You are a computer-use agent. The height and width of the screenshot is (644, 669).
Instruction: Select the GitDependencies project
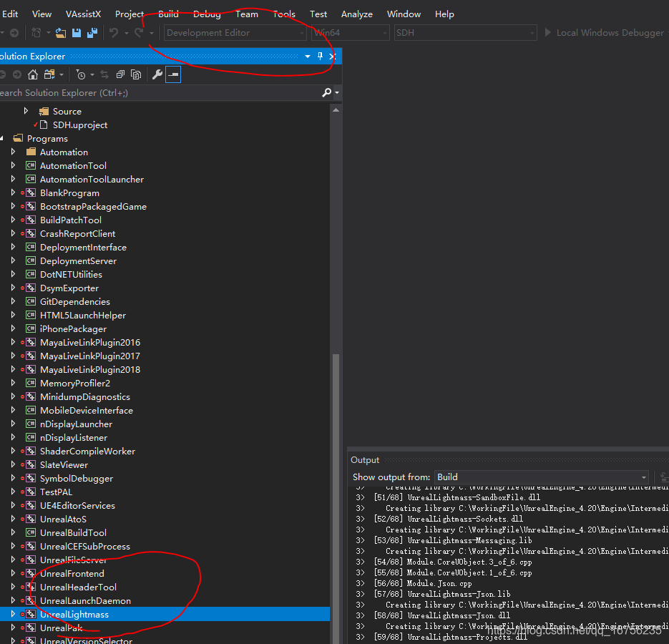(75, 302)
